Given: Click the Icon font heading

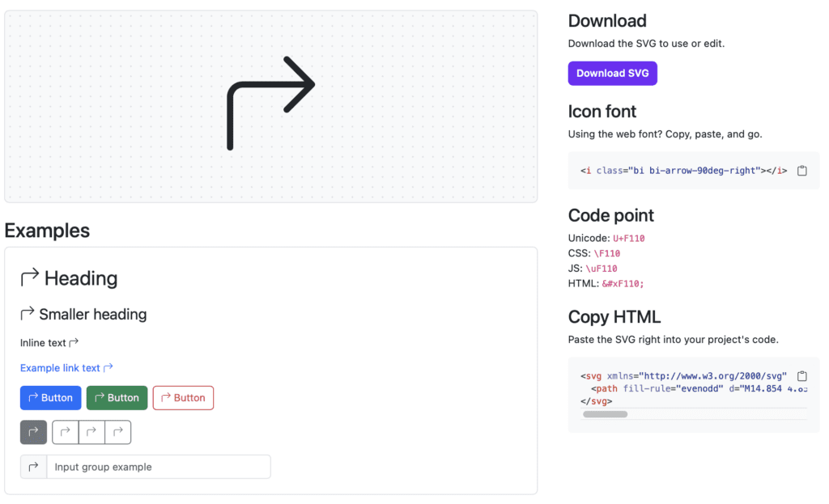Looking at the screenshot, I should [x=602, y=112].
